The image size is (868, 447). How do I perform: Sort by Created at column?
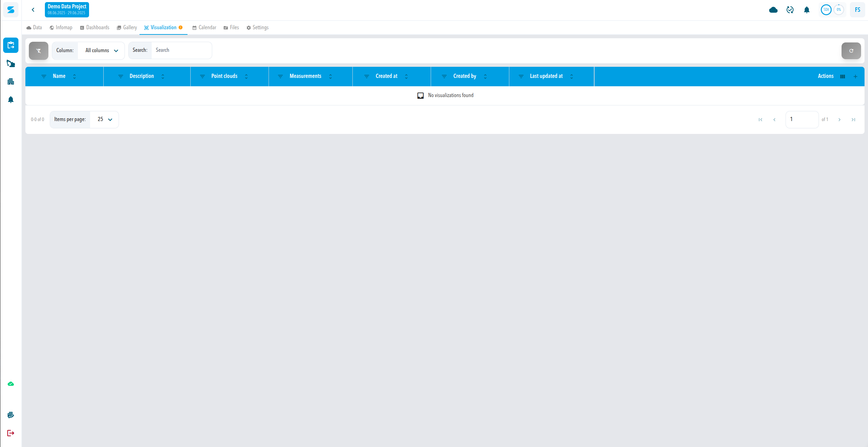[x=406, y=77]
